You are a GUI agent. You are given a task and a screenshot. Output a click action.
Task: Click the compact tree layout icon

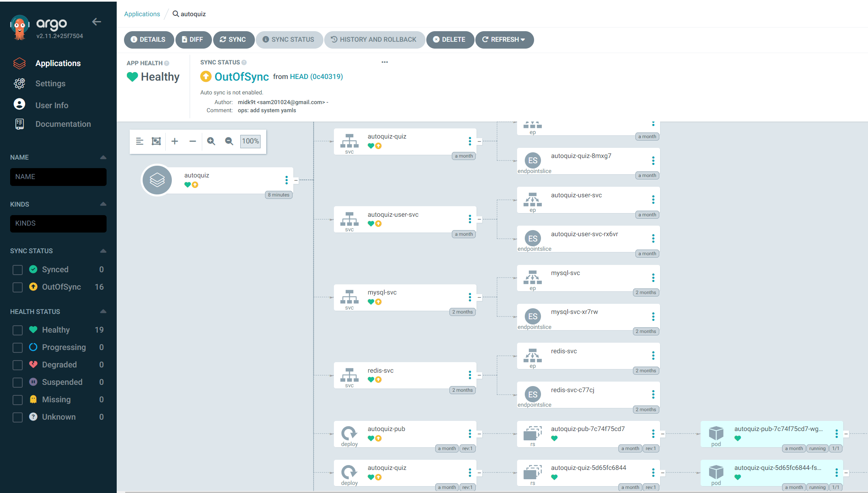(x=139, y=141)
